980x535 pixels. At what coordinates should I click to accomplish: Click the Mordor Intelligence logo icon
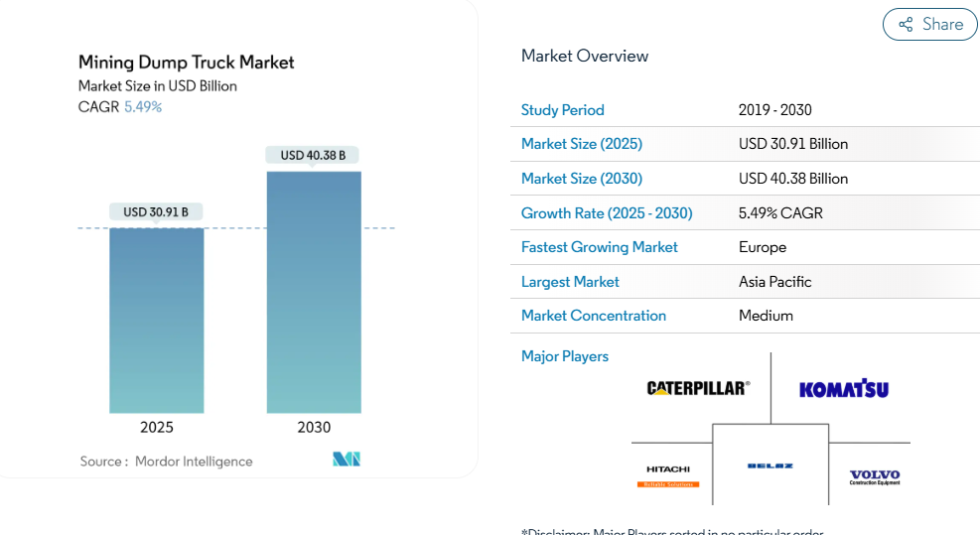347,459
